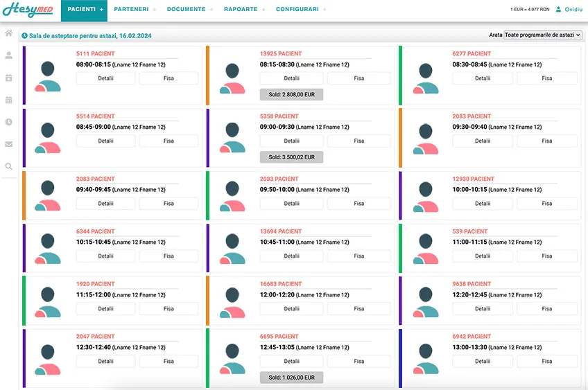Open the user icon beside Ovidiu

coord(558,10)
